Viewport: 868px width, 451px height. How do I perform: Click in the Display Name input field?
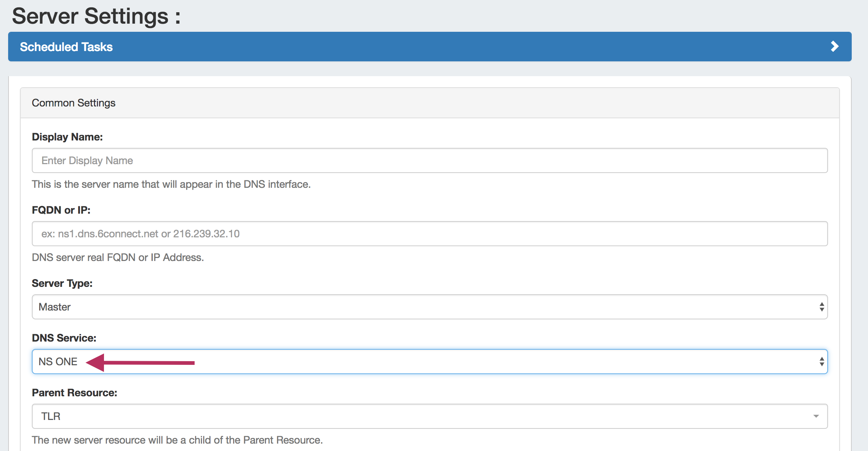(429, 160)
